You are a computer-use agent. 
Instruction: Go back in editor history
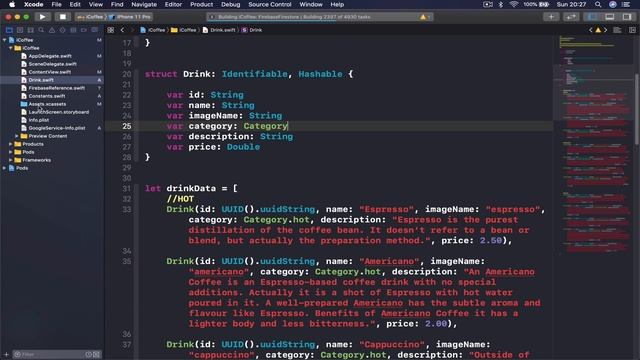(x=122, y=30)
